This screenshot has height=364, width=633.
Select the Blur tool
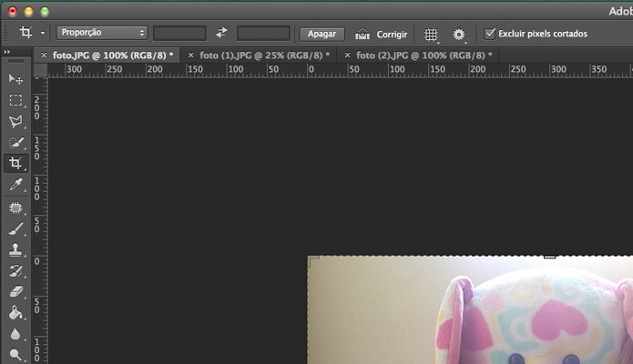(15, 334)
